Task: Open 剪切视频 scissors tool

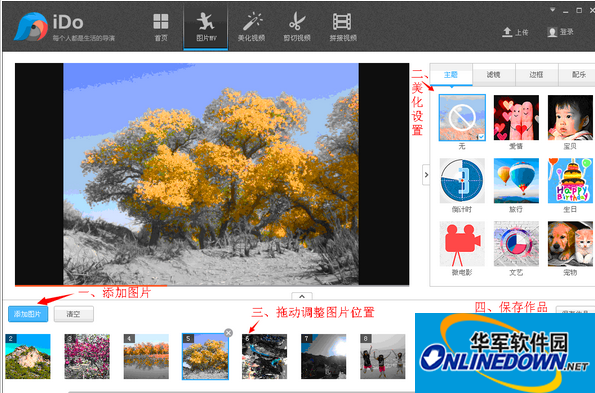Action: 297,21
